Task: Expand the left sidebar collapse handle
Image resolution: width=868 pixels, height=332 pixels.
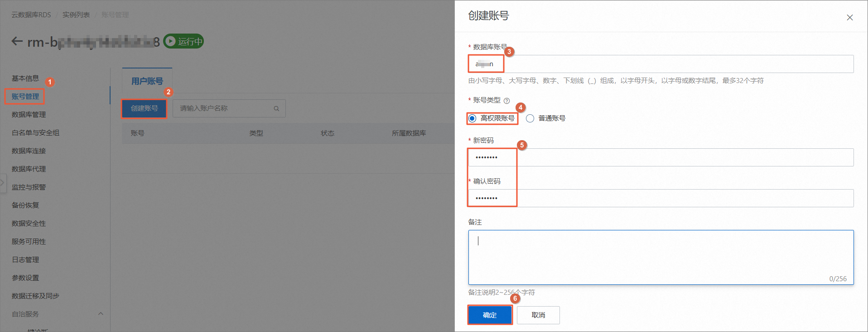Action: [3, 183]
